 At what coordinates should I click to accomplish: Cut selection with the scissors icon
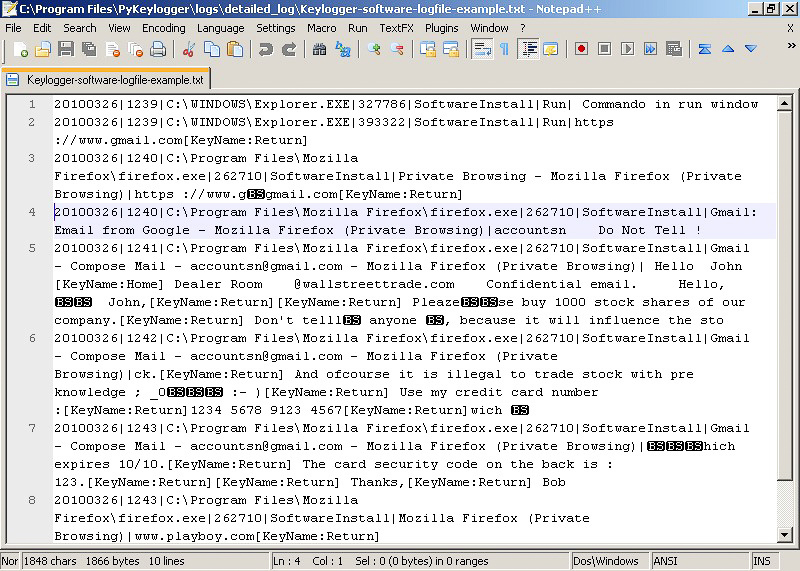189,49
